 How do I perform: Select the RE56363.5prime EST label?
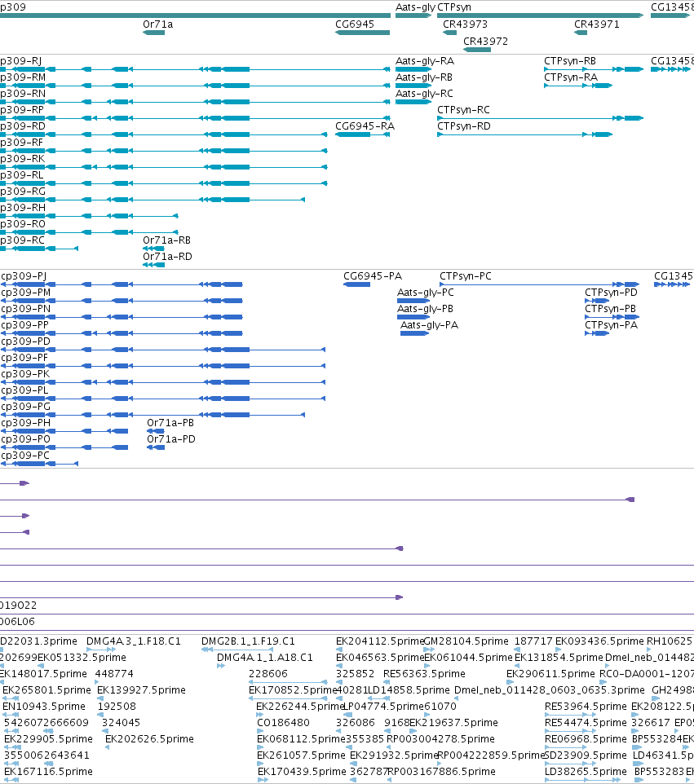pyautogui.click(x=424, y=673)
